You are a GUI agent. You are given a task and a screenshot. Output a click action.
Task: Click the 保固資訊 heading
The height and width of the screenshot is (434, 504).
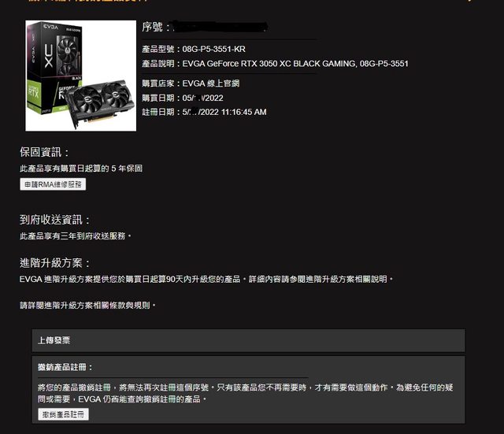pos(44,152)
